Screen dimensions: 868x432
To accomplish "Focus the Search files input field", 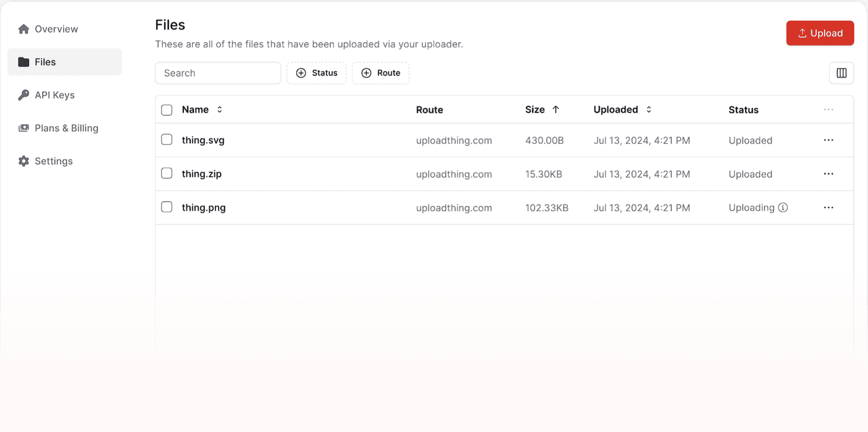I will (218, 73).
